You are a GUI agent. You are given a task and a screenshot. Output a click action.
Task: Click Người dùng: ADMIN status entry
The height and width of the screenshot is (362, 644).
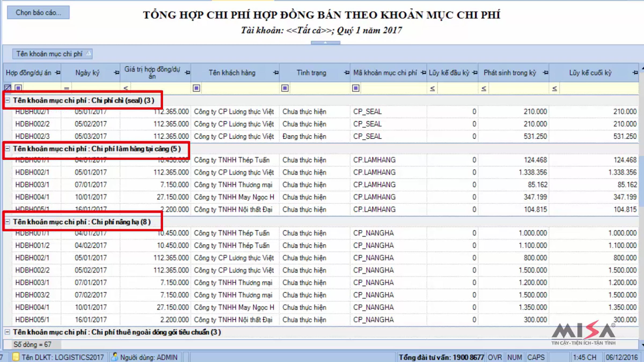pyautogui.click(x=149, y=357)
